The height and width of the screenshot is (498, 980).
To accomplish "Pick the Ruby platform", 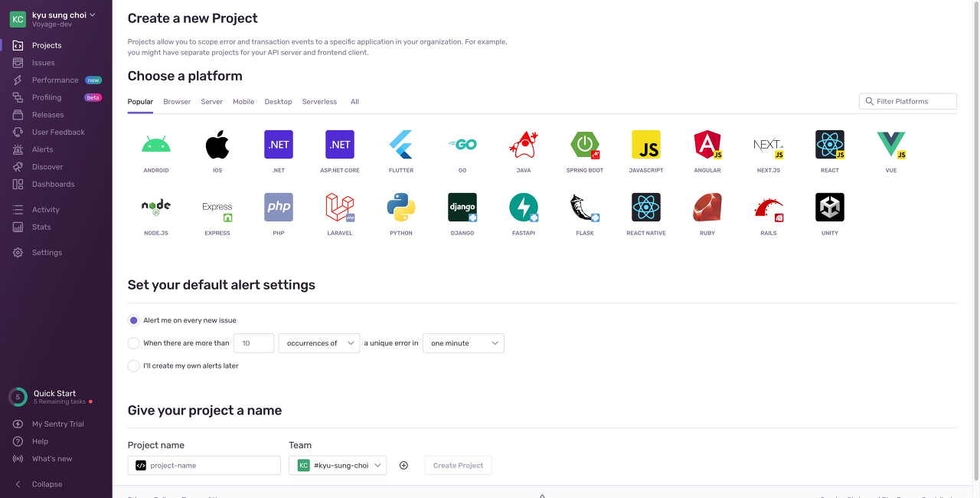I will pos(707,207).
